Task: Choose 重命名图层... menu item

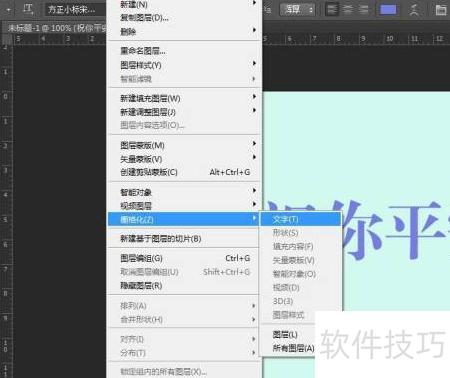Action: 184,51
